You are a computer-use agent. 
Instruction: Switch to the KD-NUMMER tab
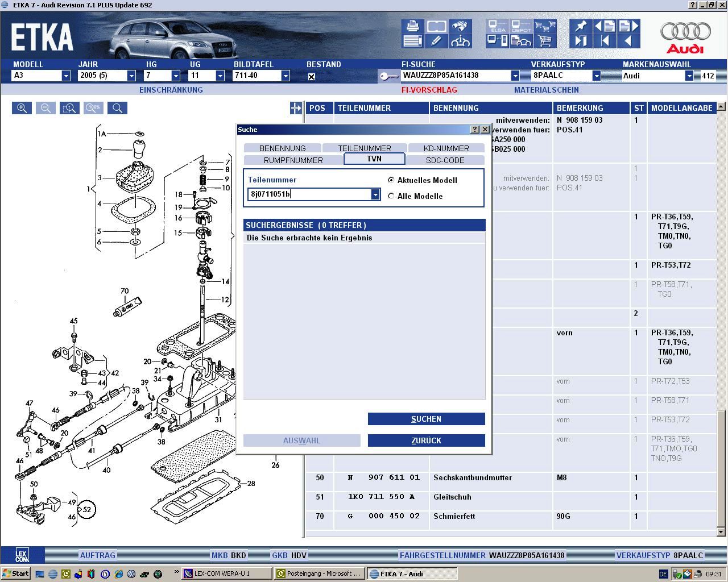(x=446, y=148)
